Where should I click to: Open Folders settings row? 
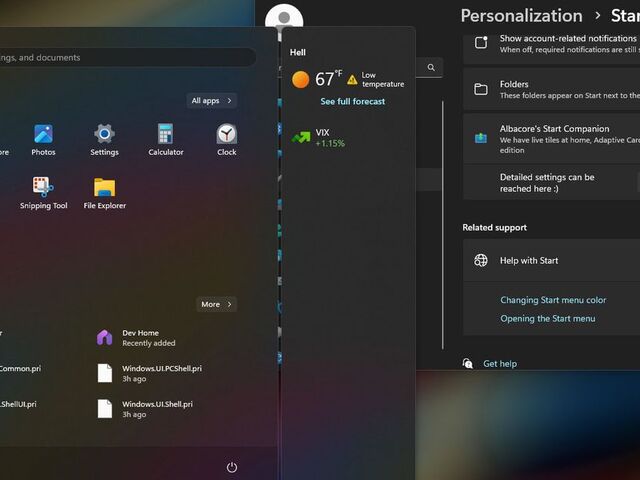(551, 89)
